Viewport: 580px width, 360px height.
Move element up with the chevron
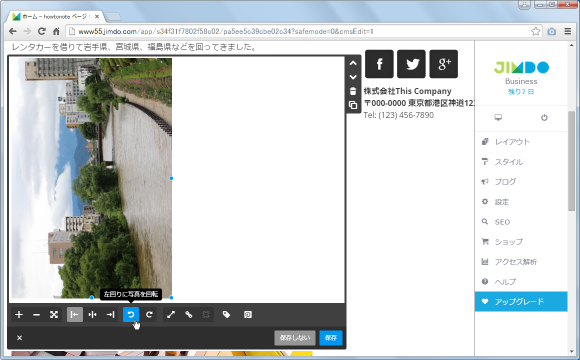tap(353, 63)
